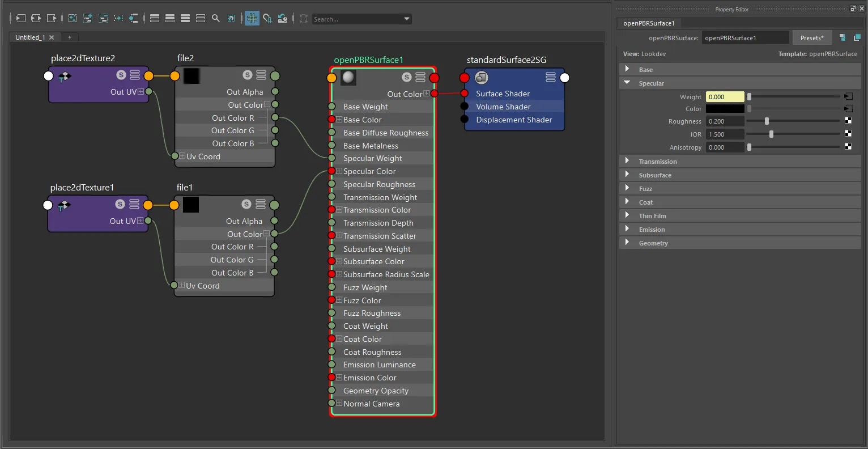Toggle solo icon on the file2 node
The width and height of the screenshot is (868, 449).
(248, 75)
